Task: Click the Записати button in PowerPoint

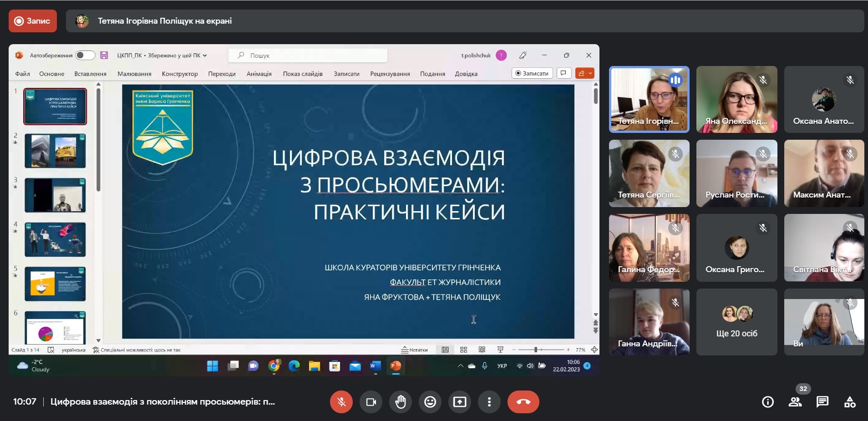Action: click(532, 73)
